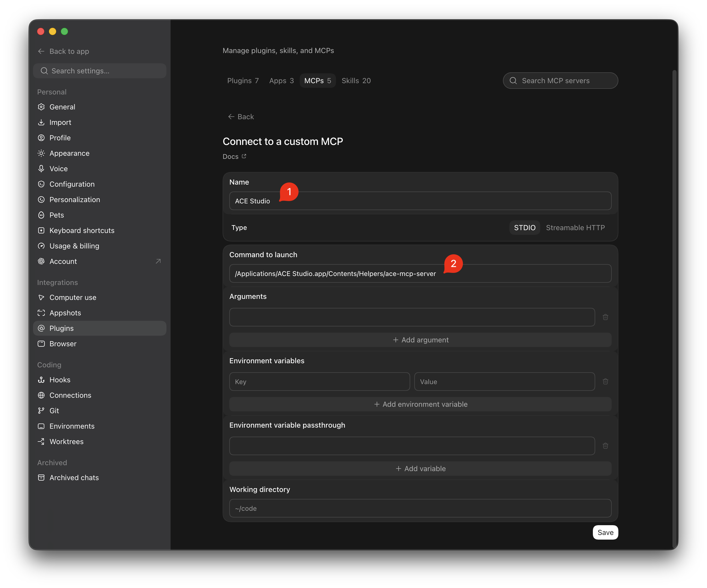This screenshot has height=588, width=707.
Task: Click the Keyboard shortcuts icon
Action: pos(41,231)
